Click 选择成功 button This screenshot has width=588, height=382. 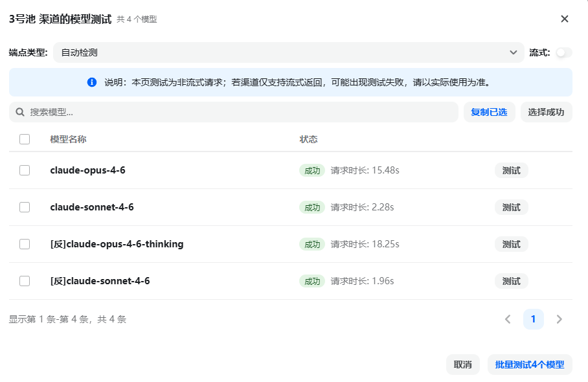click(x=546, y=112)
